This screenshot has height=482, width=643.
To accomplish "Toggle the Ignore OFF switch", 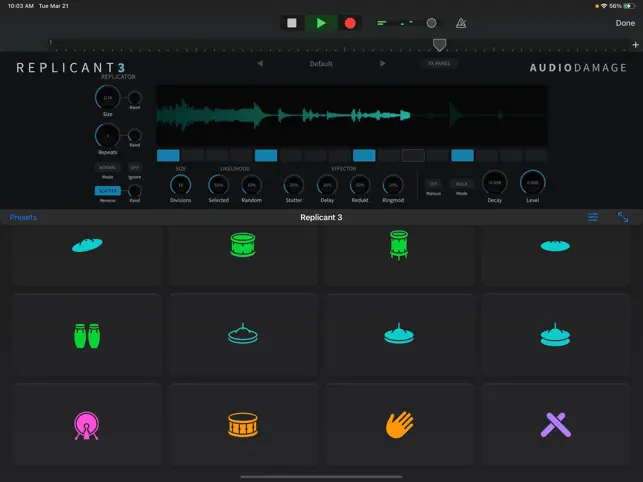I will pyautogui.click(x=135, y=167).
